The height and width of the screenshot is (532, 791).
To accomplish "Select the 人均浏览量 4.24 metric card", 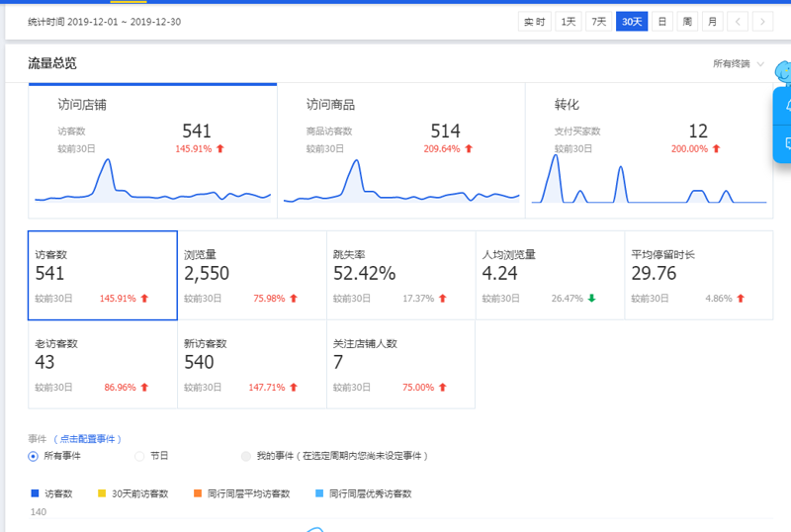I will point(550,276).
